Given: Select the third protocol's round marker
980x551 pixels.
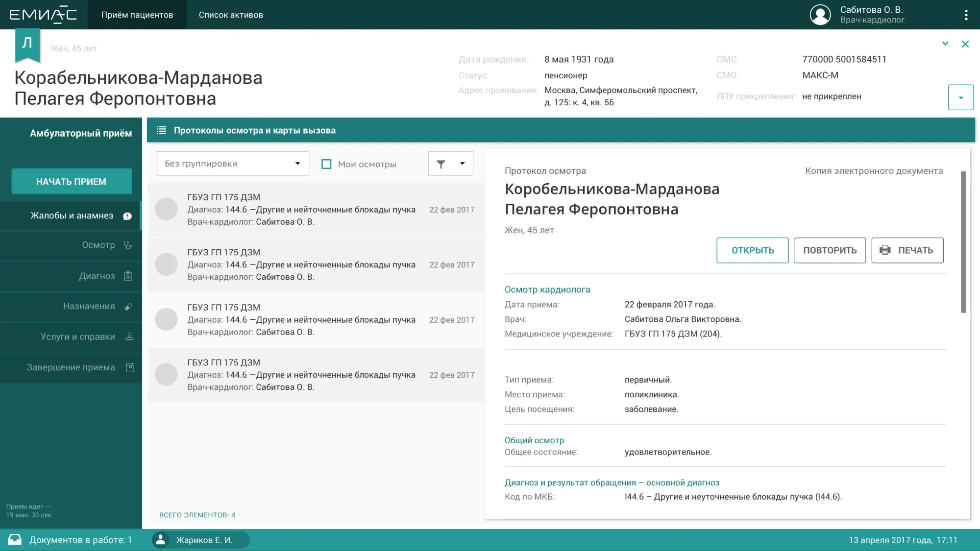Looking at the screenshot, I should [x=166, y=319].
